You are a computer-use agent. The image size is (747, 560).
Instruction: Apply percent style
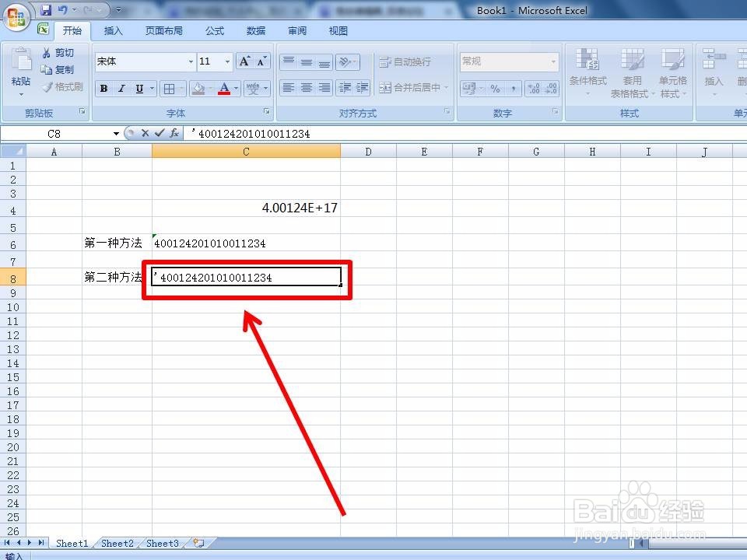[496, 89]
